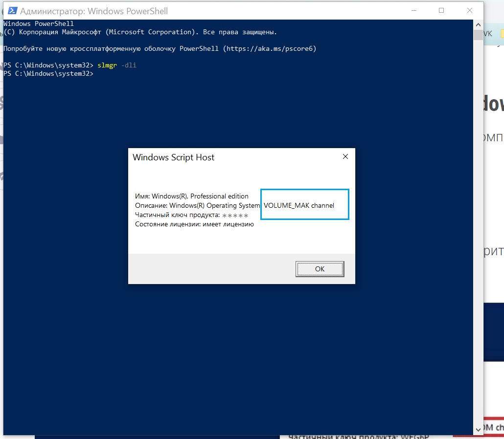The image size is (504, 439).
Task: Click 'VOLUME_MAK channel' text in dialog
Action: (299, 205)
